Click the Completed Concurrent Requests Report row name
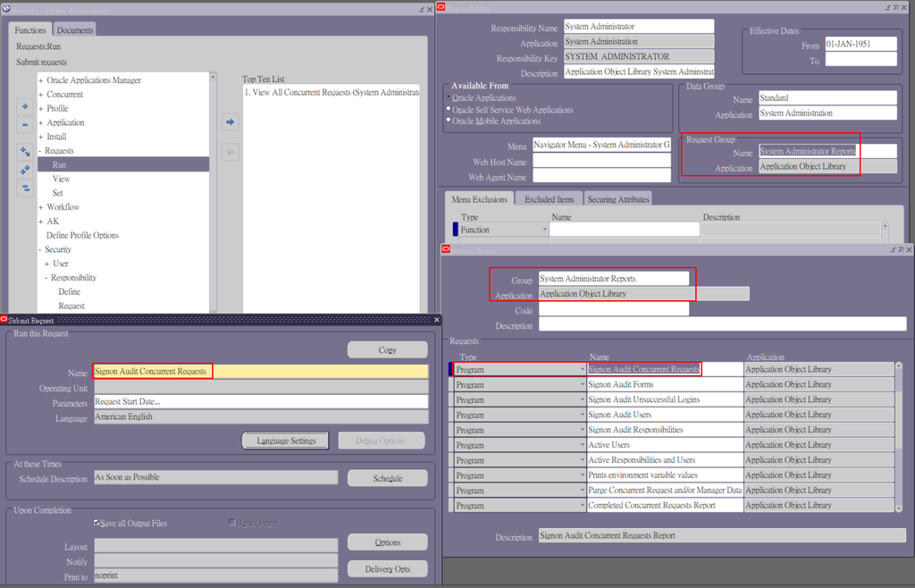This screenshot has height=588, width=915. point(665,506)
